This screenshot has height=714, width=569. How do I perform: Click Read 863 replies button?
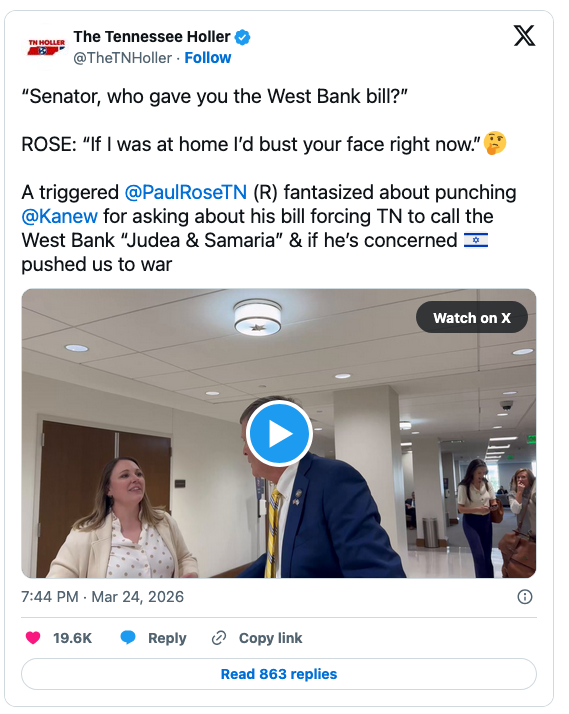279,674
